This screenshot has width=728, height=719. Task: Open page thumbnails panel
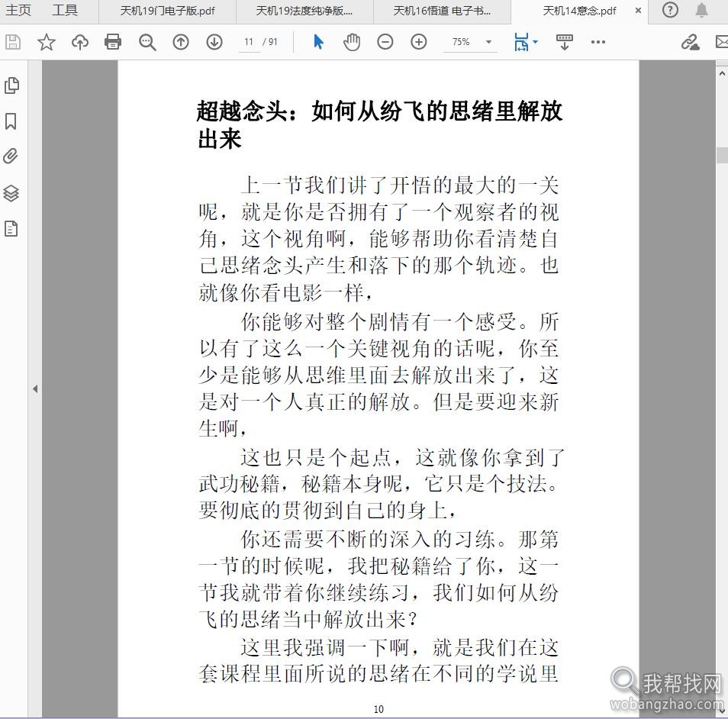point(11,85)
